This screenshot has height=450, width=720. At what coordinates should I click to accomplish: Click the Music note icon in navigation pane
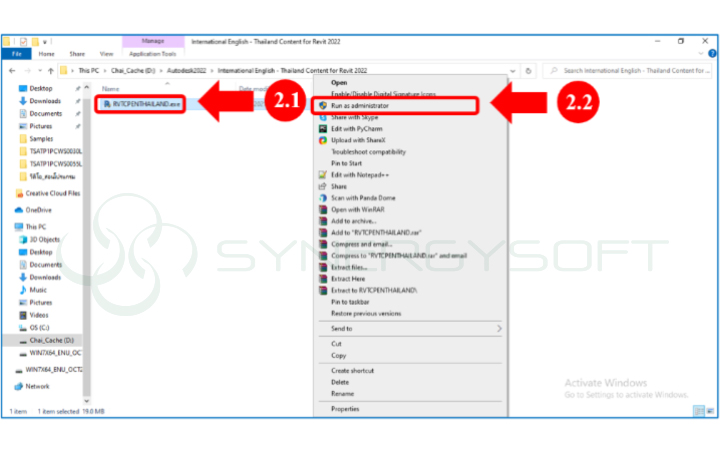22,290
